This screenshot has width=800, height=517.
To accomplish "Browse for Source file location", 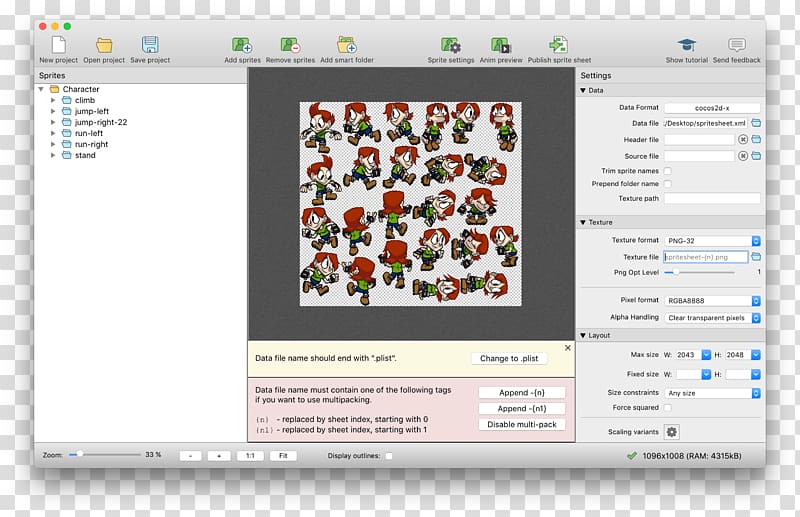I will [x=756, y=156].
